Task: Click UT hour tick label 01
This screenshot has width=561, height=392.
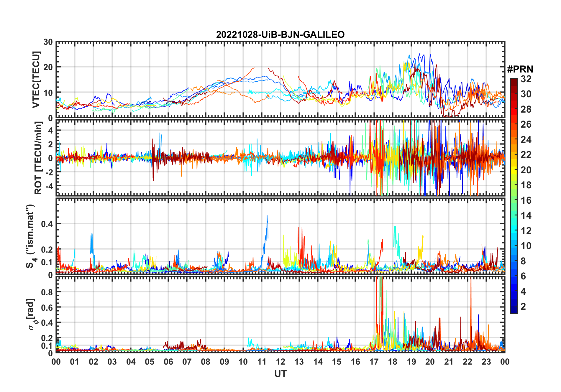Action: pos(75,362)
